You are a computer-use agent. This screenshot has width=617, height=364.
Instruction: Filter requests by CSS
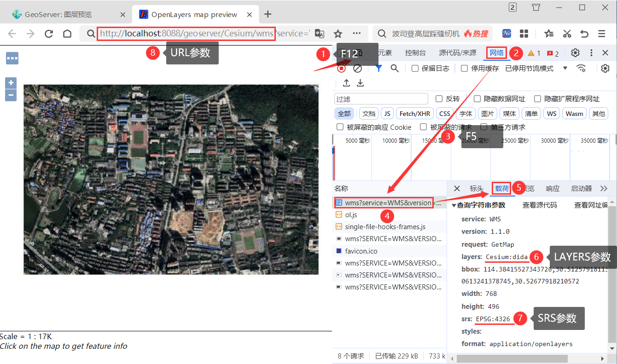coord(445,114)
